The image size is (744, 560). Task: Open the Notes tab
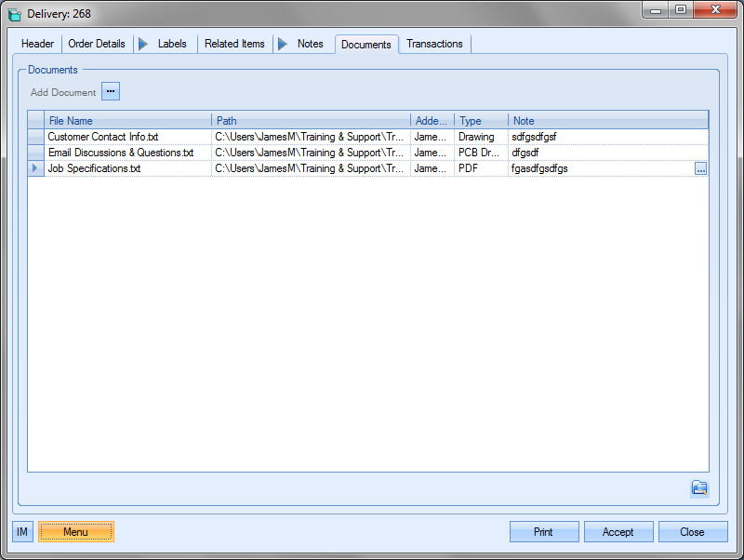pyautogui.click(x=311, y=44)
